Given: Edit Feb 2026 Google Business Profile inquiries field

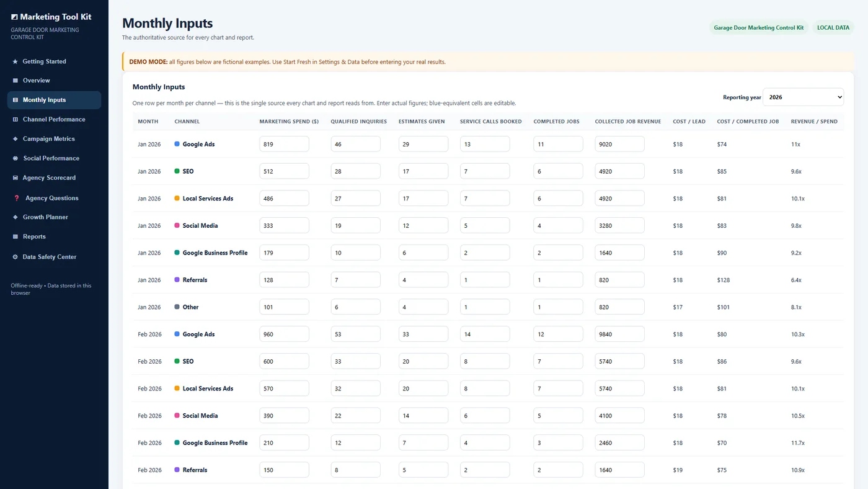Looking at the screenshot, I should [355, 443].
